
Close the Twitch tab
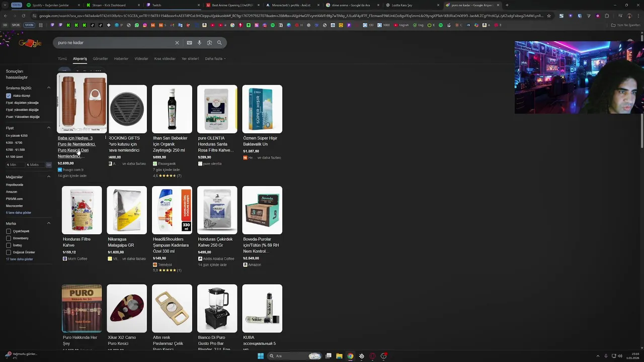coord(199,5)
